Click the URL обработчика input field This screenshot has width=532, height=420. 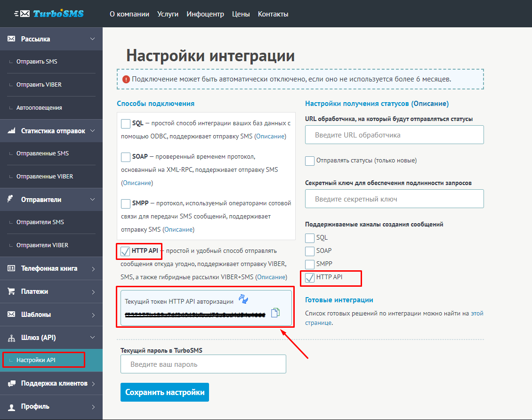tap(394, 135)
